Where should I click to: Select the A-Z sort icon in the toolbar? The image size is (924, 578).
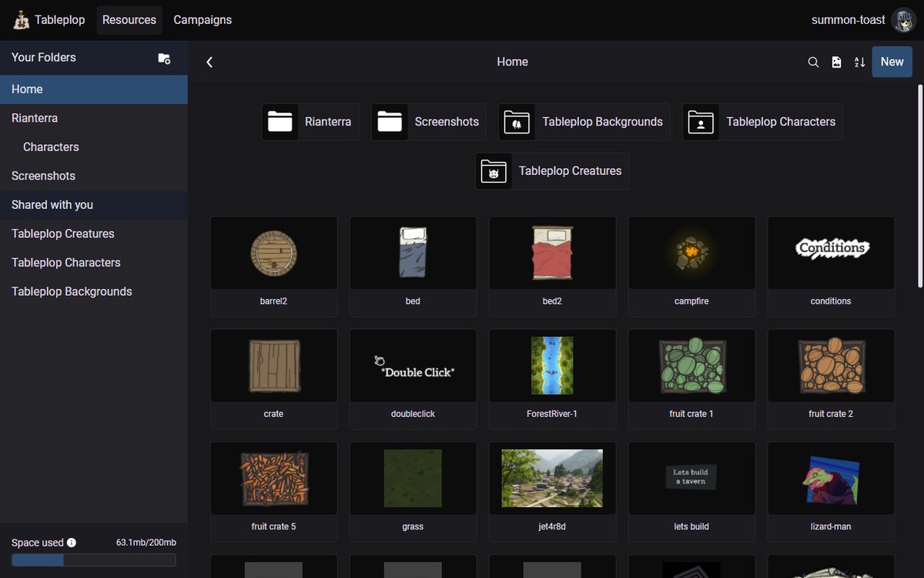click(x=859, y=62)
